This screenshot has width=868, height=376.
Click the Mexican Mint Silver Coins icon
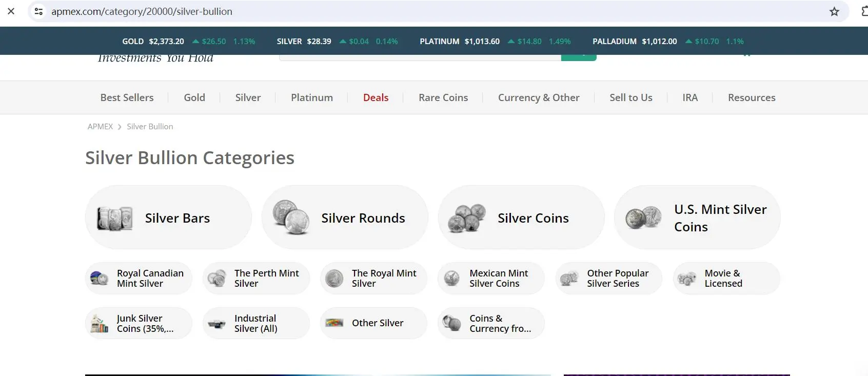452,279
